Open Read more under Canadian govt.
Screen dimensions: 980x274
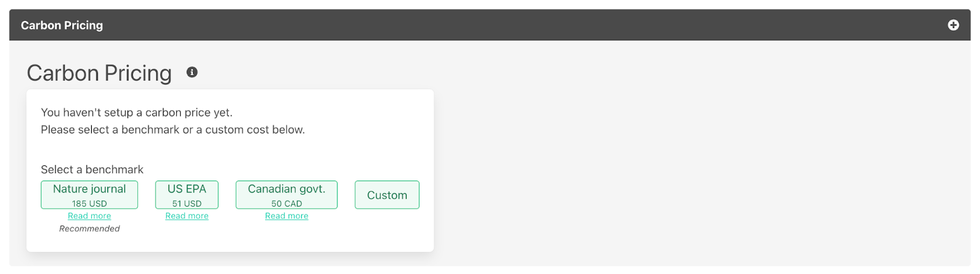pos(287,216)
